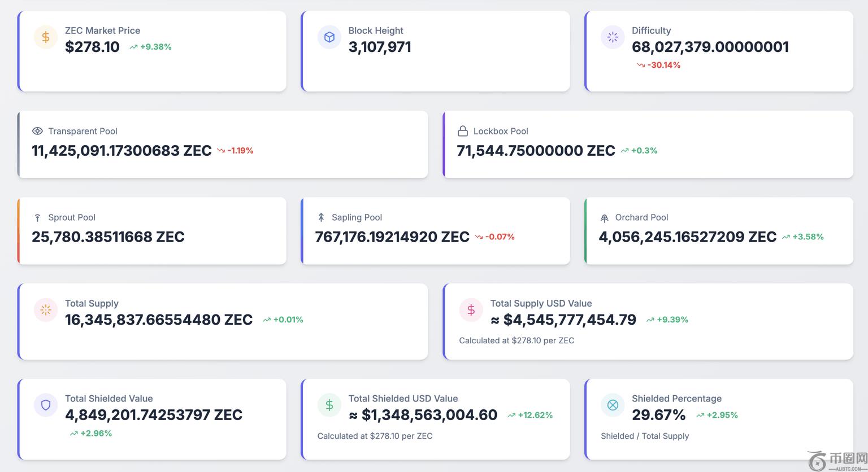Click the Difficulty spinner icon
Viewport: 868px width, 472px height.
(x=613, y=37)
